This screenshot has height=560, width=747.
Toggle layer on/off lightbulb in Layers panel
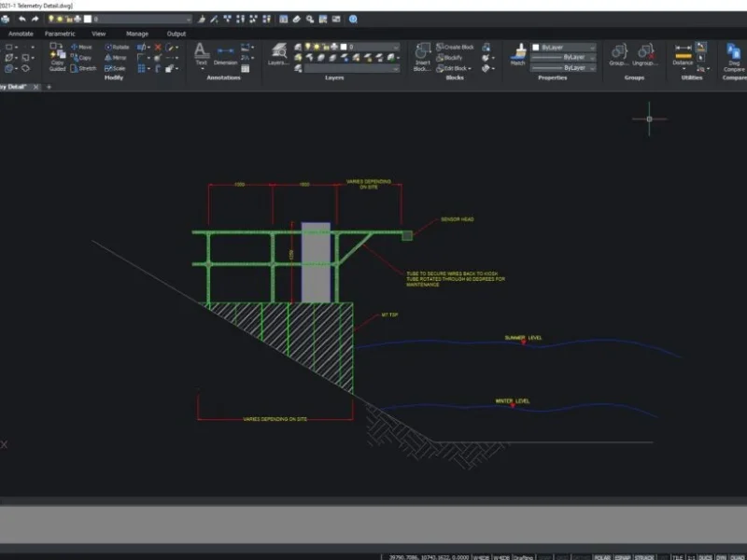click(x=308, y=47)
